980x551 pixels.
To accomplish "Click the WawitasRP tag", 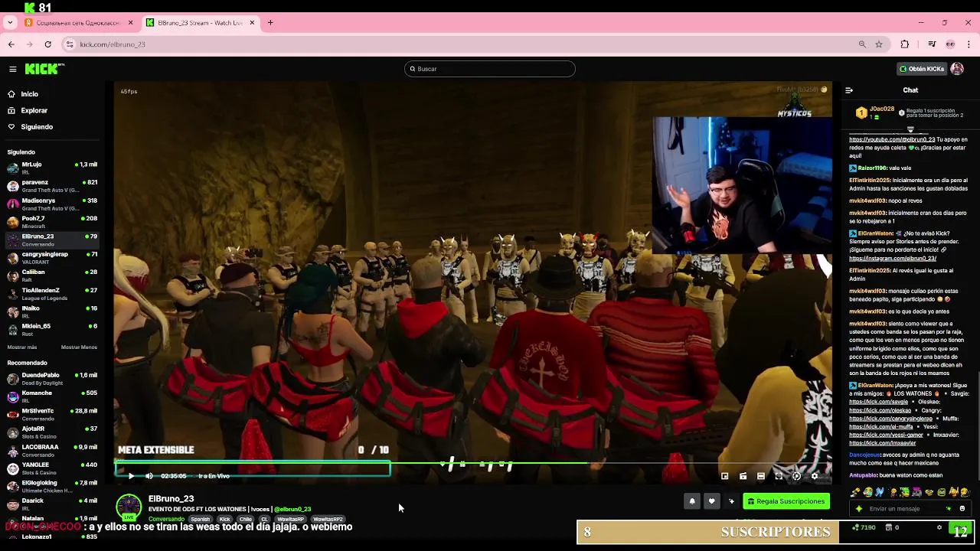I will point(290,520).
